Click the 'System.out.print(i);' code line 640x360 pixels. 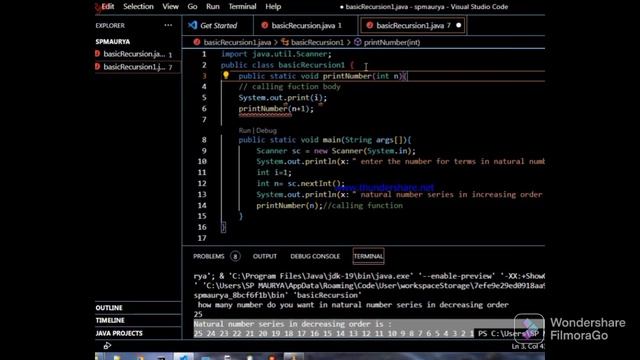click(x=283, y=98)
